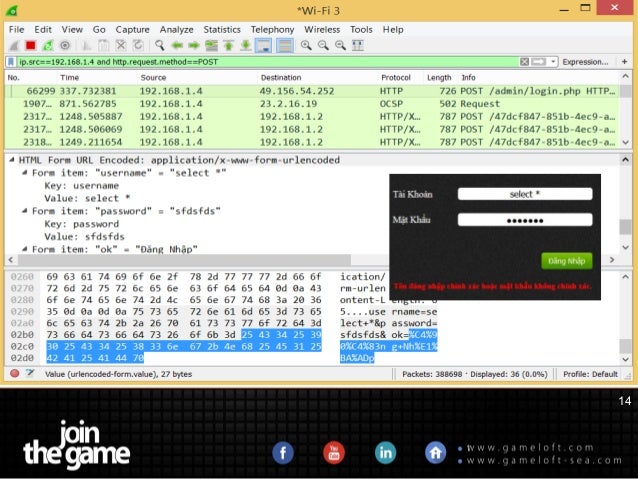Select packet 66299 POST /admin/login.php

point(312,91)
